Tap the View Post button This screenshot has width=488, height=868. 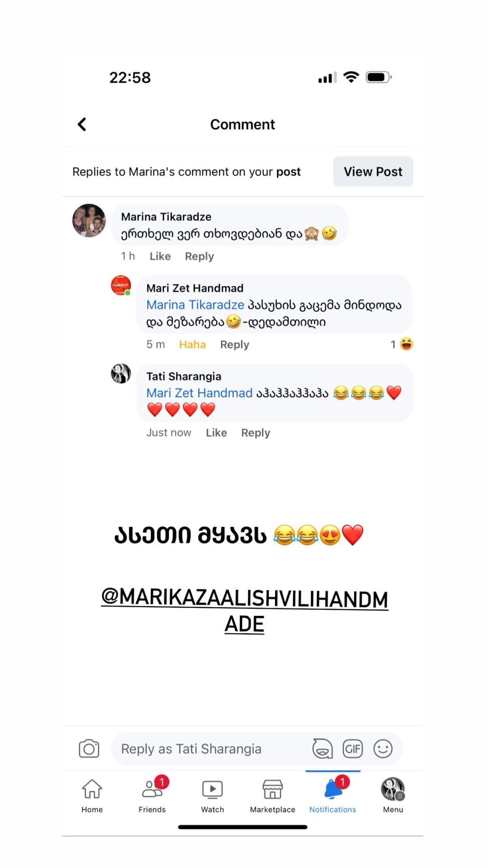coord(373,171)
